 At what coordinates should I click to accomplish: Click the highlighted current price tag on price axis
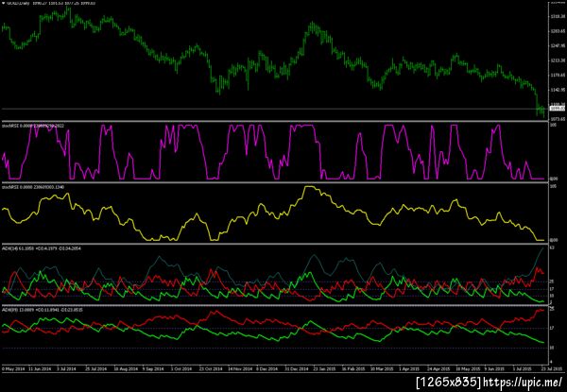558,109
